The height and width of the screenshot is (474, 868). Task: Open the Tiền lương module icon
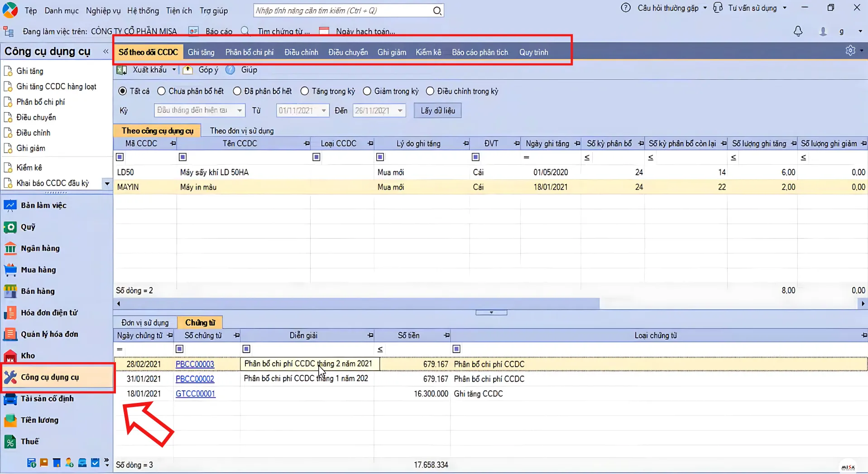coord(10,420)
